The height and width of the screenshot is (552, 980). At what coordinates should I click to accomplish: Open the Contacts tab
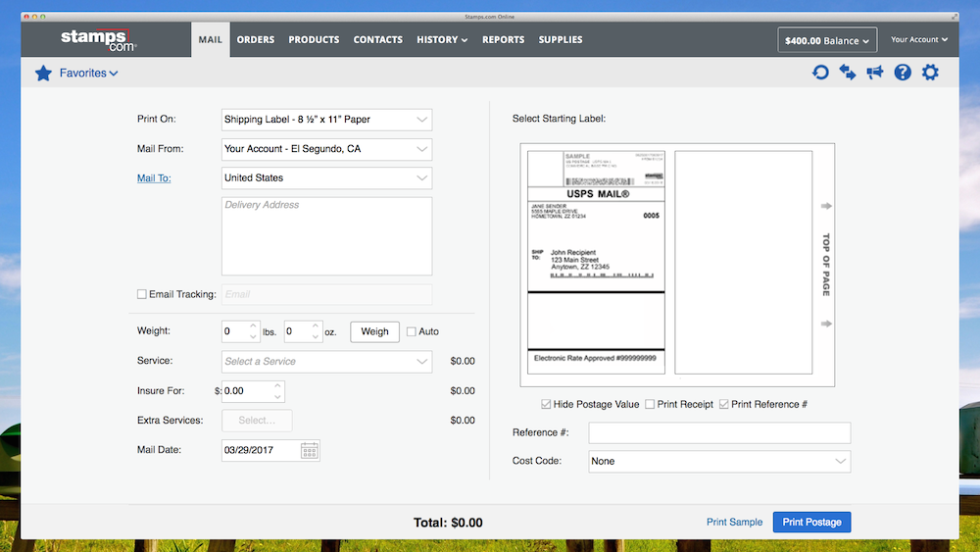378,39
